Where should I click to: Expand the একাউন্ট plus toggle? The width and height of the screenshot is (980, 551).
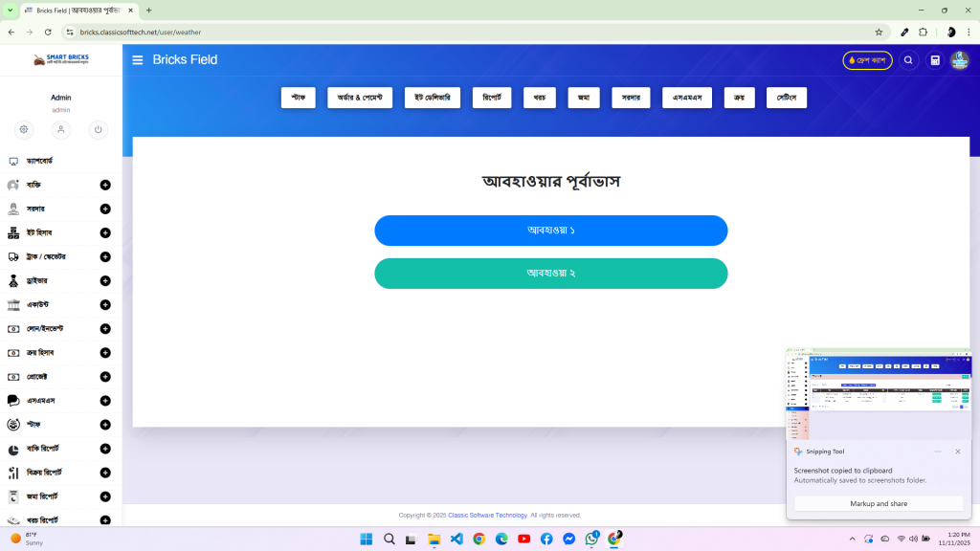(x=105, y=304)
